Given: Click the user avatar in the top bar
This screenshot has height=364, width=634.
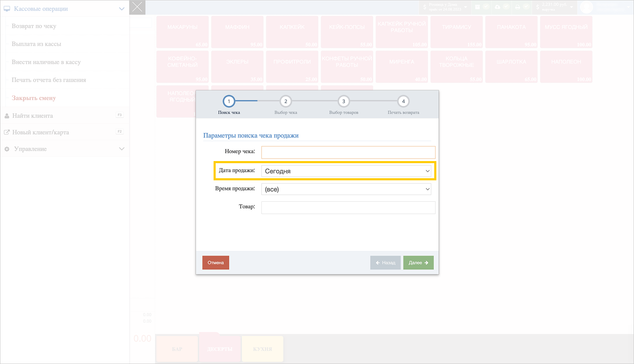Looking at the screenshot, I should (586, 7).
